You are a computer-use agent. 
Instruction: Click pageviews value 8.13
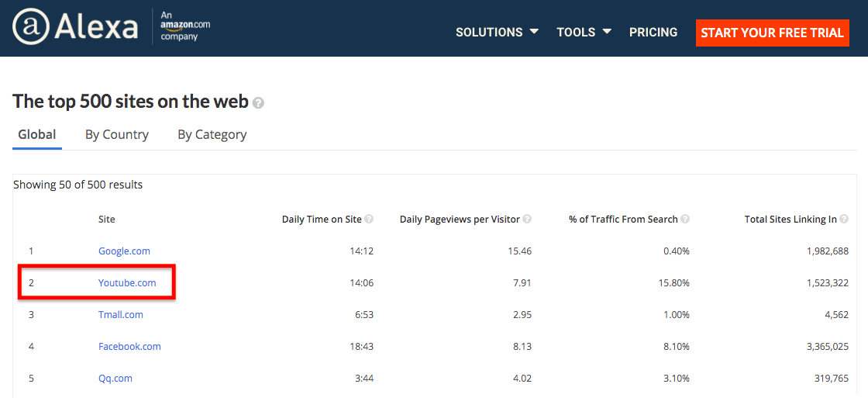pos(522,347)
